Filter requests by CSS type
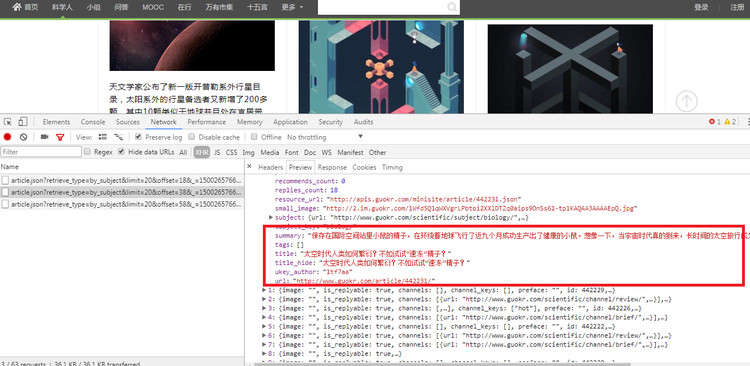The image size is (750, 366). pos(232,153)
